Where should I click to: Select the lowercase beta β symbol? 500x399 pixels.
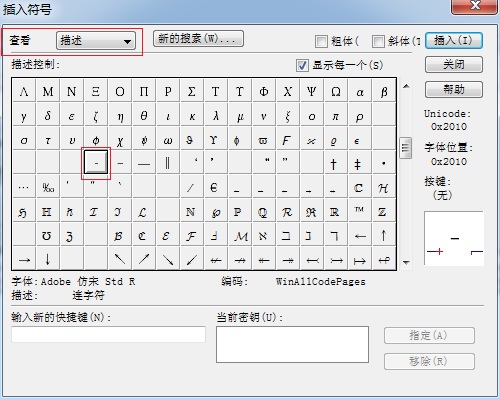tap(384, 91)
